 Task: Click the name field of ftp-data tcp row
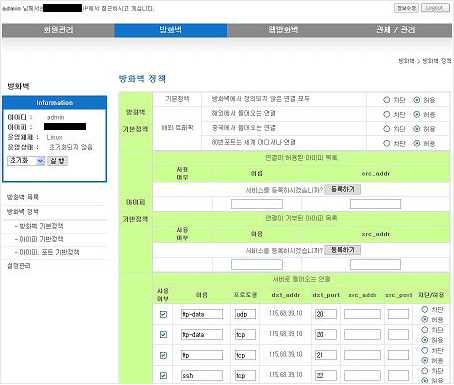point(202,334)
